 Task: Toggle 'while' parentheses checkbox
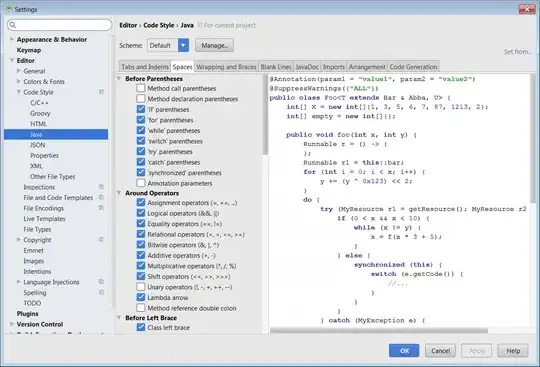point(141,130)
